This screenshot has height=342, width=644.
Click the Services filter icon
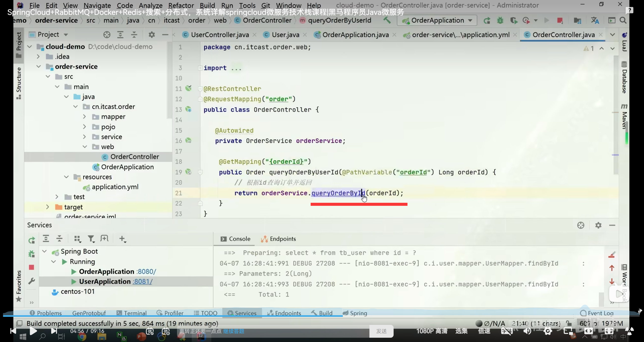pos(91,239)
